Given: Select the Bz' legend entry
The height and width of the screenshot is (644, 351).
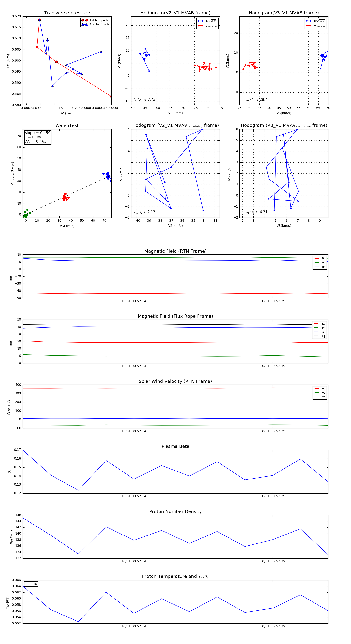Looking at the screenshot, I should 320,332.
